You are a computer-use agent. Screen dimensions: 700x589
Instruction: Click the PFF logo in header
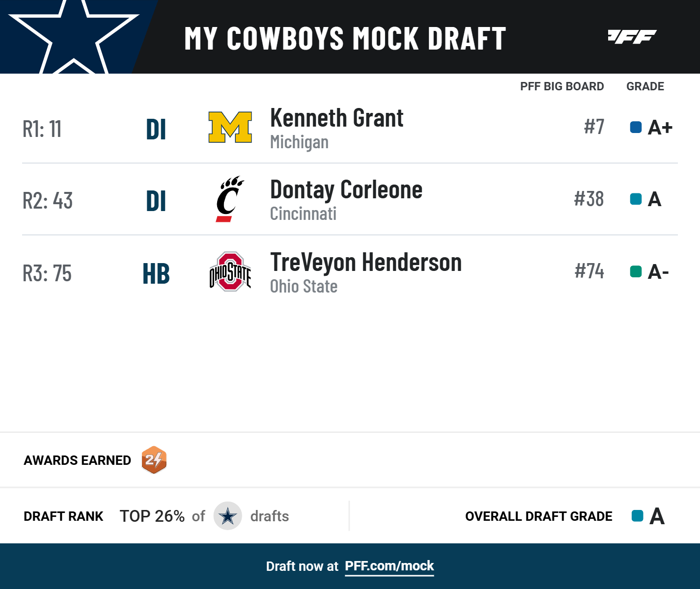pos(632,37)
